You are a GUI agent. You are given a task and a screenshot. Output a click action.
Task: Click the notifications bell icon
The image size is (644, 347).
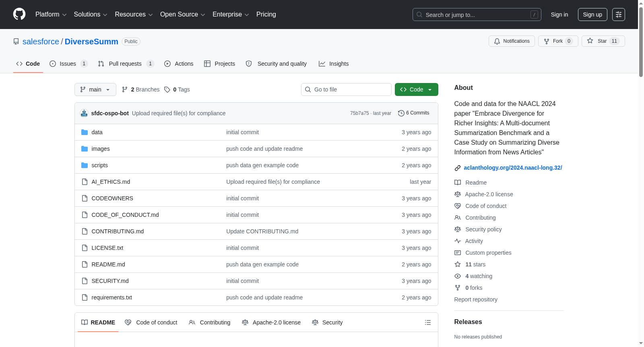point(497,41)
